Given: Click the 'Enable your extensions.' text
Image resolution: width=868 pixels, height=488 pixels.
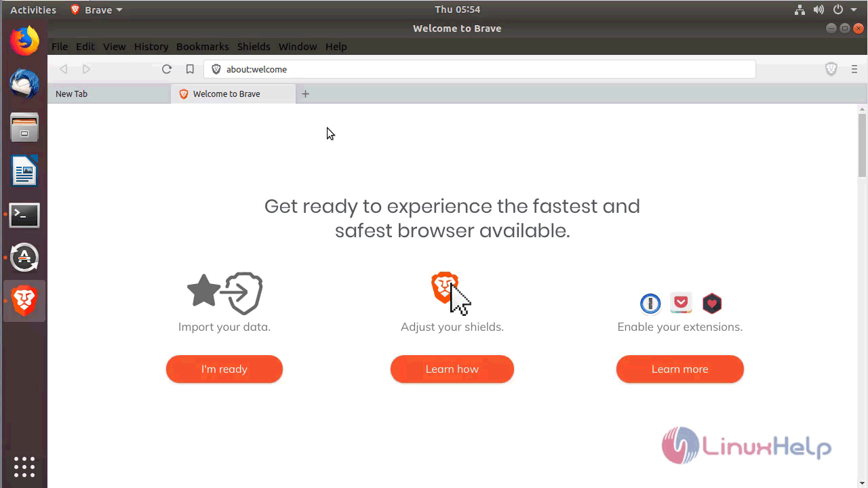Looking at the screenshot, I should tap(680, 327).
